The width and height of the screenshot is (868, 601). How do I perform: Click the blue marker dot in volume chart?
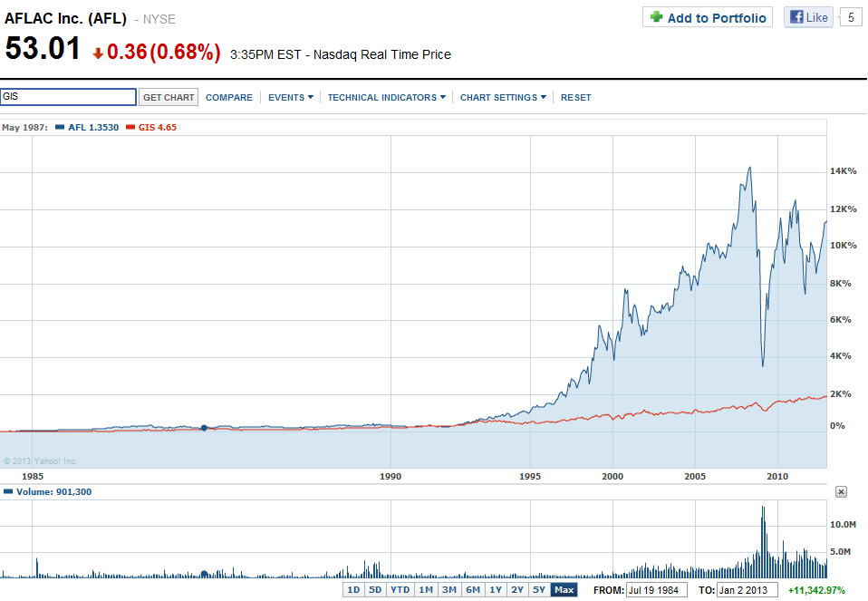[x=204, y=575]
